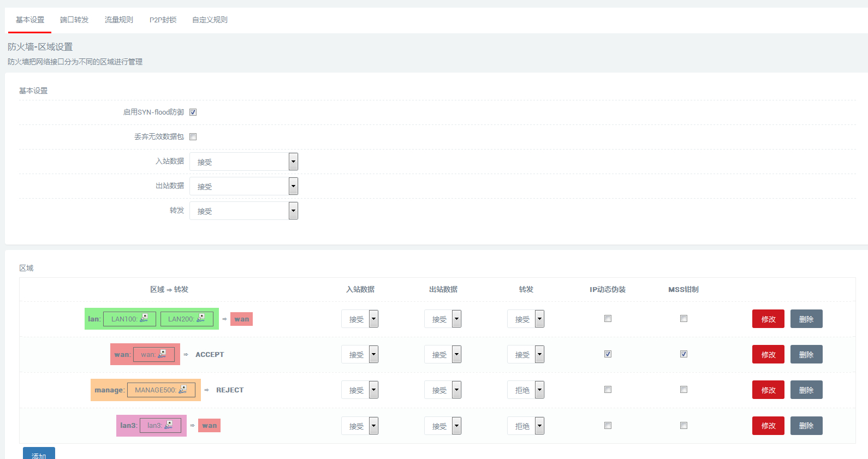Open manage zone 出站数据 dropdown
868x459 pixels.
point(443,390)
